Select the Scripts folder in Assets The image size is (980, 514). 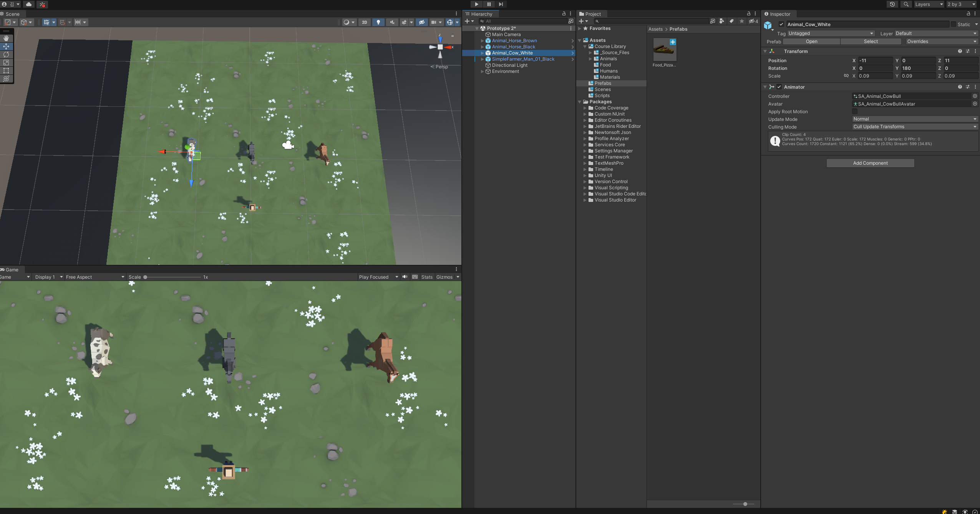point(602,96)
